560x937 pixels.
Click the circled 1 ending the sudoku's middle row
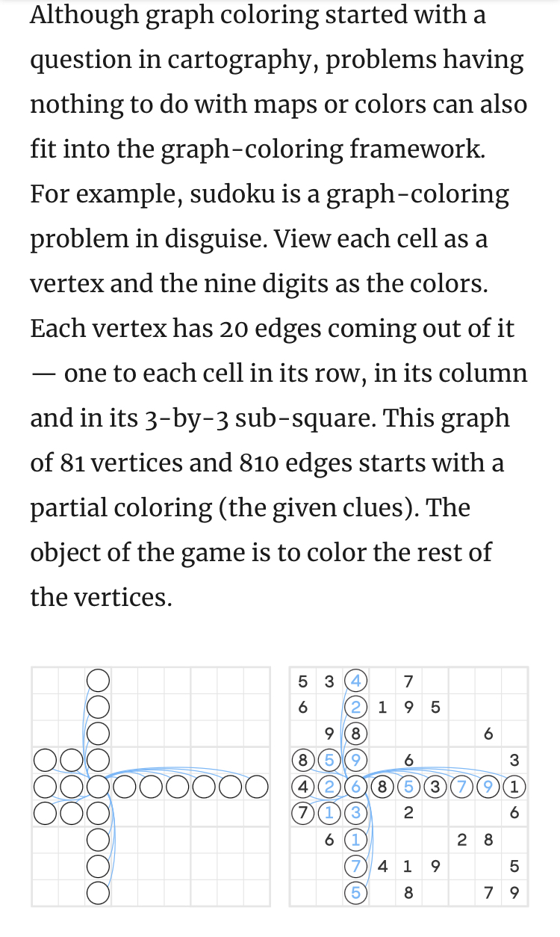tap(514, 786)
